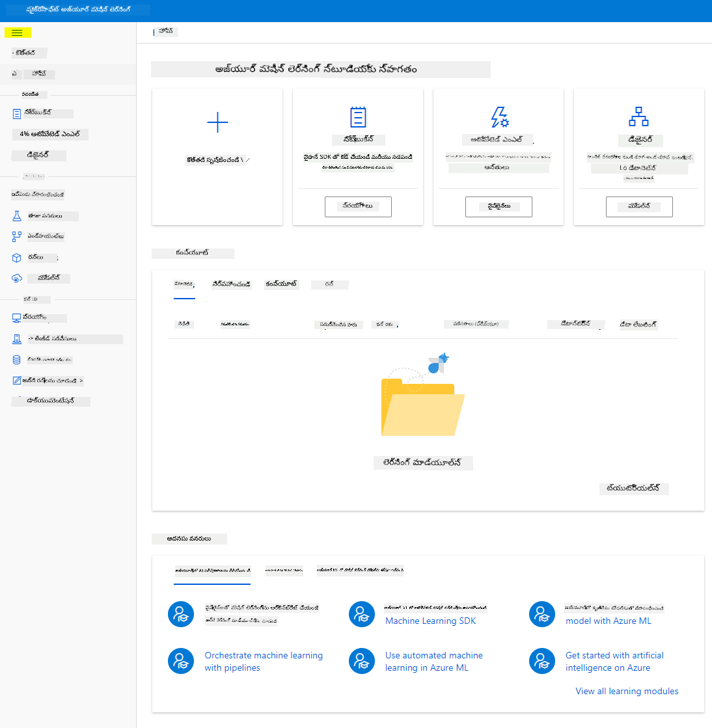The width and height of the screenshot is (712, 728).
Task: Click the start button under Notebooks card
Action: click(358, 207)
